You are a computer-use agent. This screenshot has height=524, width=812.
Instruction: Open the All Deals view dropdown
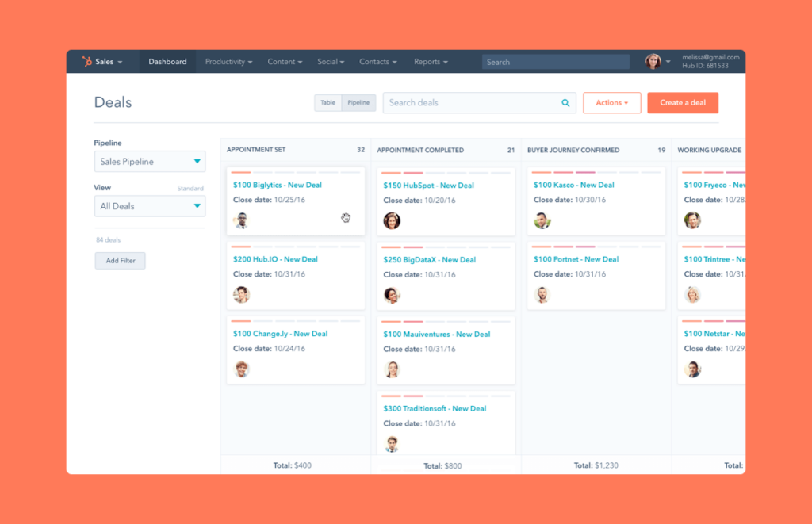coord(149,205)
